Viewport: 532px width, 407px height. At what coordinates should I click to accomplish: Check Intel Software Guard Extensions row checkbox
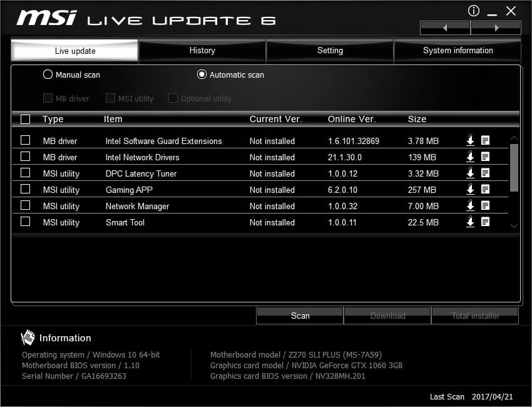coord(26,140)
